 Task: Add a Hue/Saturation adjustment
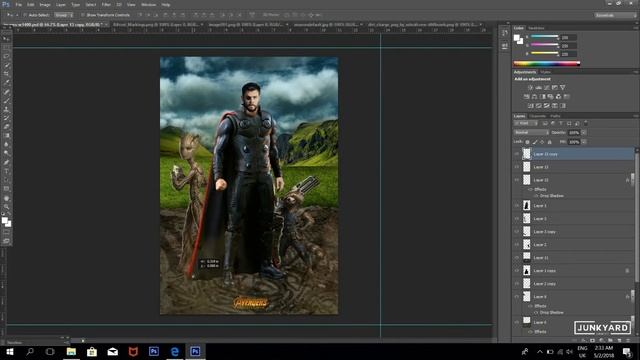coord(527,97)
